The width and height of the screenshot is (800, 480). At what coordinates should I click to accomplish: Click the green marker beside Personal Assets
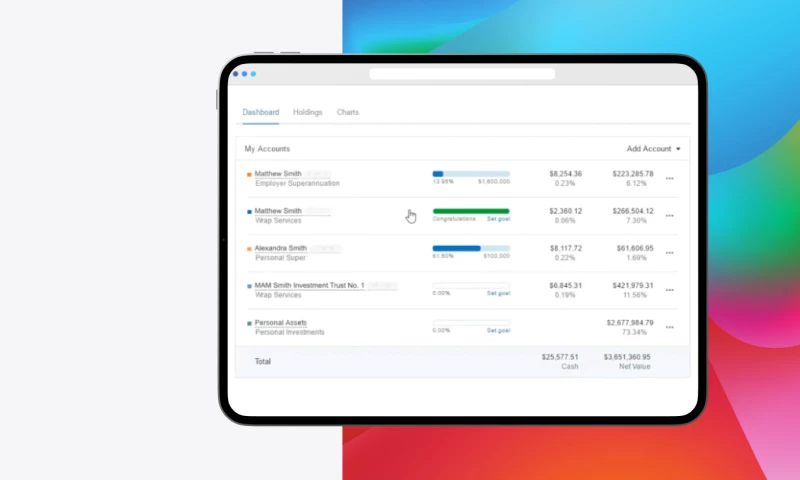pos(249,323)
